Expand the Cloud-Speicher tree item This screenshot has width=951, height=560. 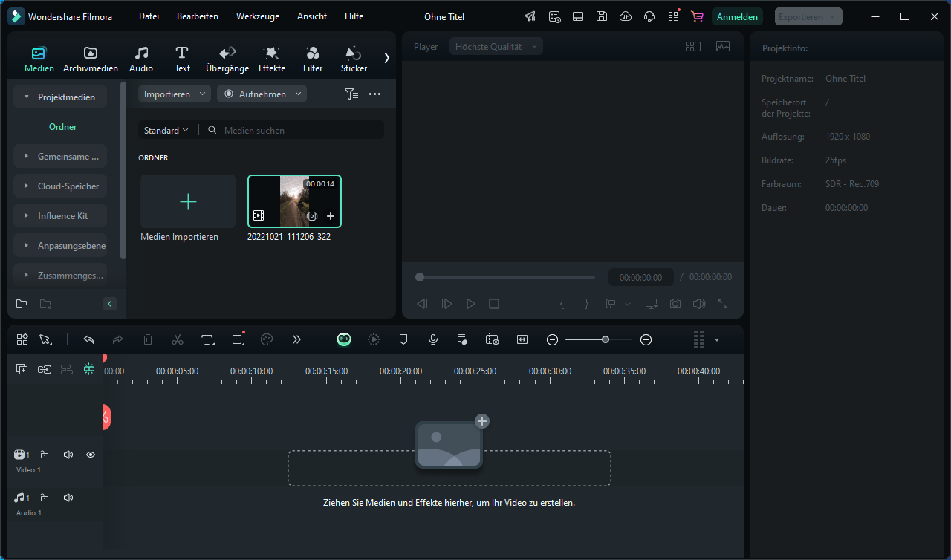[27, 186]
